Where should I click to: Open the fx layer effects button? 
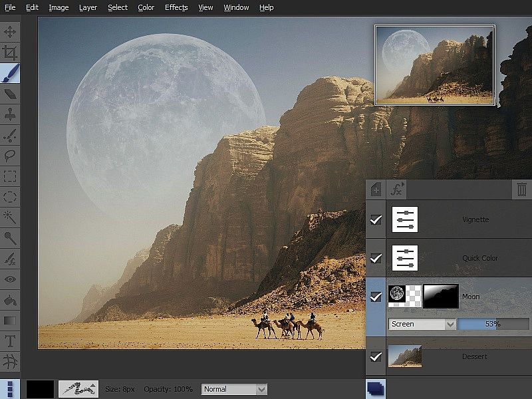click(396, 190)
